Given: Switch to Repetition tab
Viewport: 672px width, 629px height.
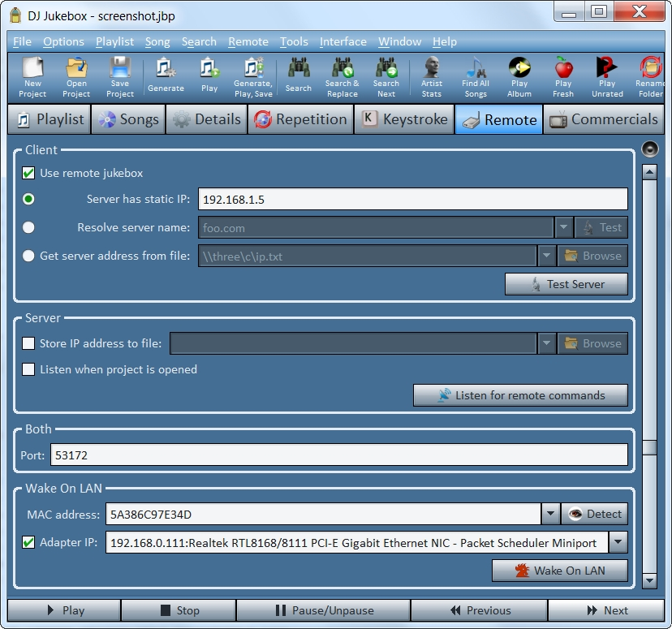Looking at the screenshot, I should [300, 119].
